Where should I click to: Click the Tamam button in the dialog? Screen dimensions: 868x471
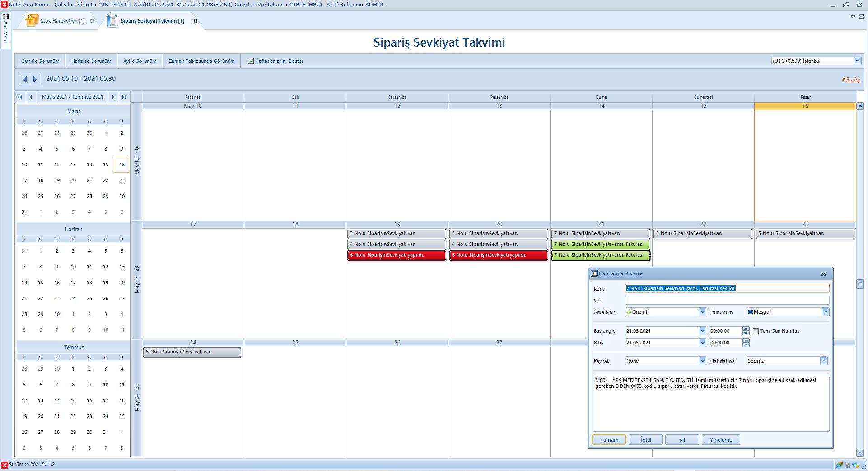pos(609,440)
